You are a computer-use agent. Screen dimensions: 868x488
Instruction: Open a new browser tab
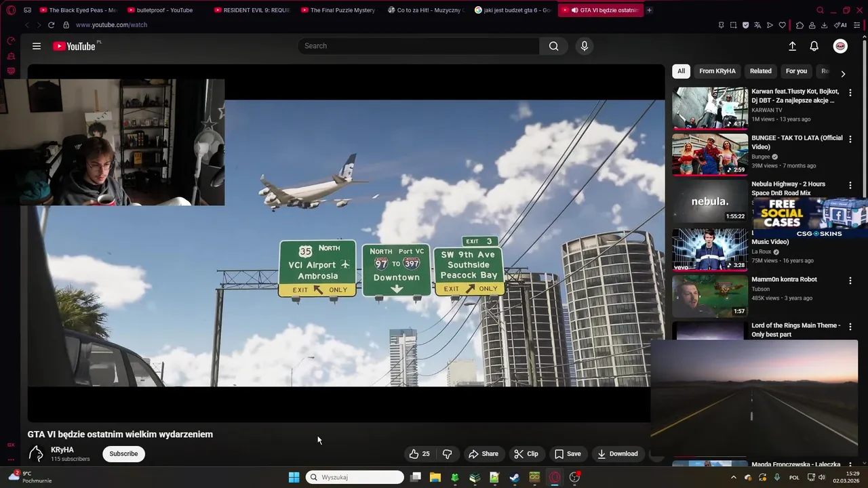(649, 10)
